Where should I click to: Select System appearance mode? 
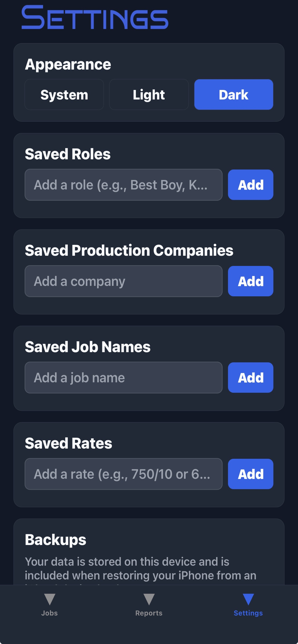point(64,95)
